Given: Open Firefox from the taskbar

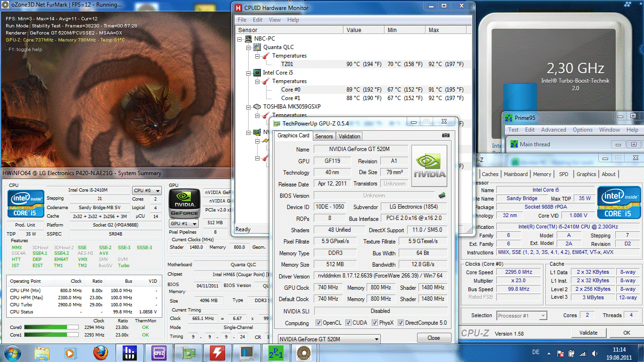Looking at the screenshot, I should pyautogui.click(x=100, y=353).
